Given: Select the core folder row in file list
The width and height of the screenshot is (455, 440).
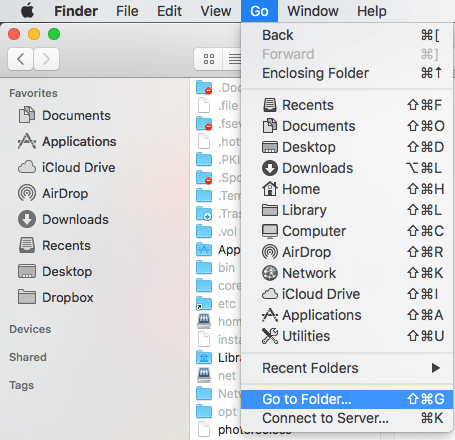Looking at the screenshot, I should tap(217, 285).
